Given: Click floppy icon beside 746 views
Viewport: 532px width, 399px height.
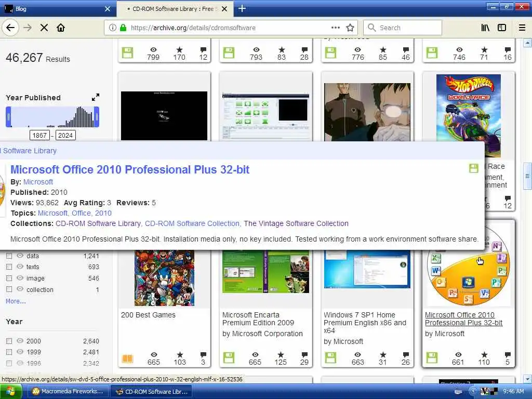Looking at the screenshot, I should (x=432, y=53).
